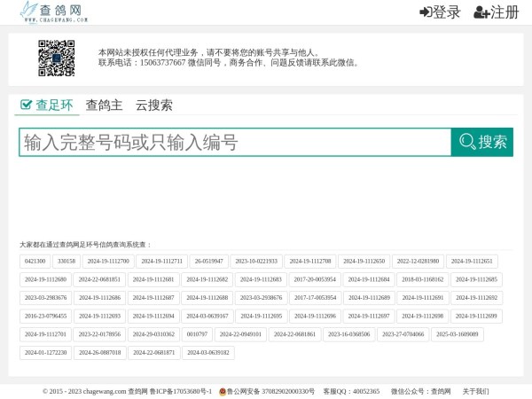Click the 2016-23-0796455 tag
The height and width of the screenshot is (399, 532).
[x=45, y=316]
